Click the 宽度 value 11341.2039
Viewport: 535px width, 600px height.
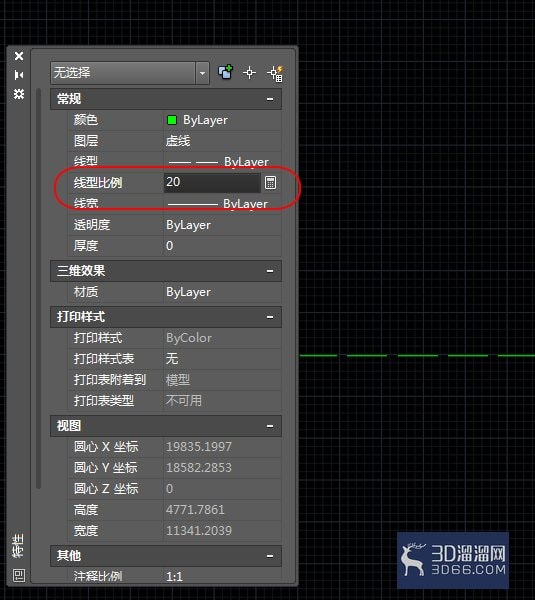199,531
